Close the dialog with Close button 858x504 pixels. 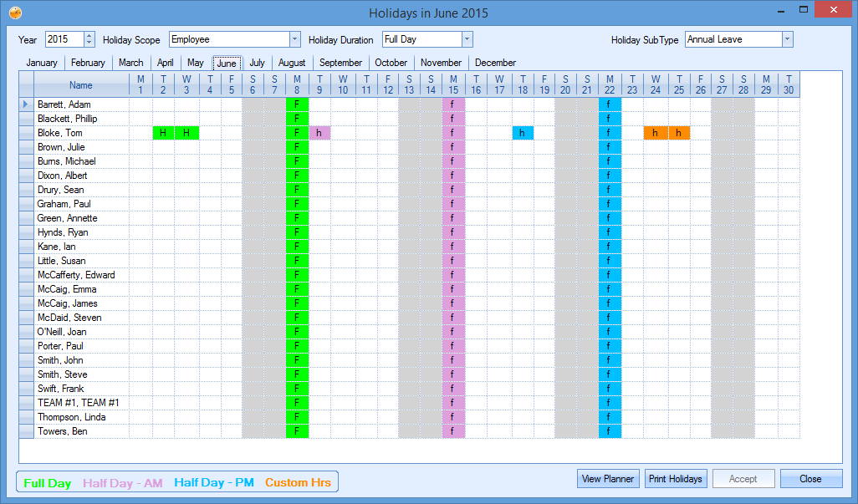[x=810, y=479]
